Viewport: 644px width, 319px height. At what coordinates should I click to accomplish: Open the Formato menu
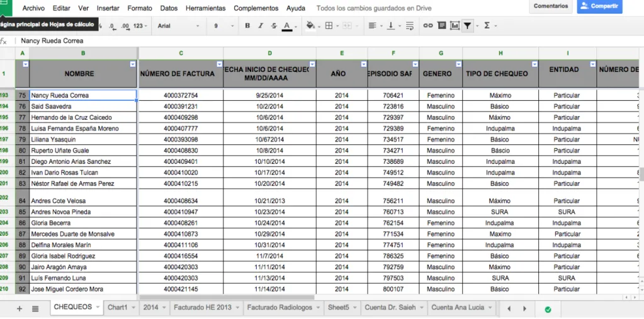click(140, 8)
